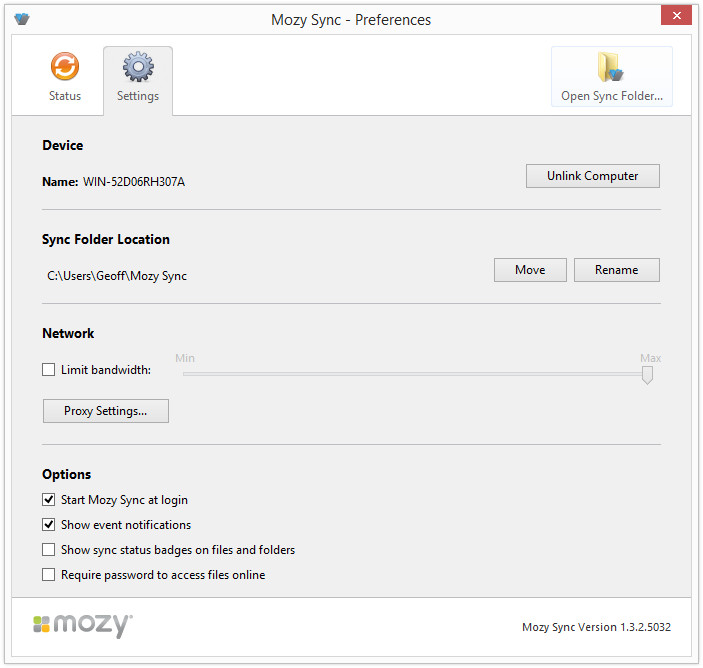The width and height of the screenshot is (703, 668).
Task: Click the device name WIN-52D06RH307A
Action: (x=134, y=182)
